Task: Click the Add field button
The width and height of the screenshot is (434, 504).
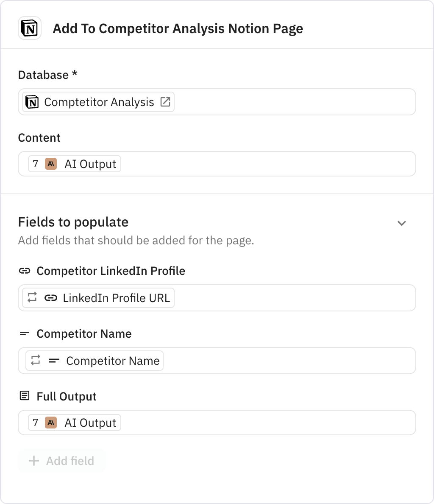Action: click(61, 461)
